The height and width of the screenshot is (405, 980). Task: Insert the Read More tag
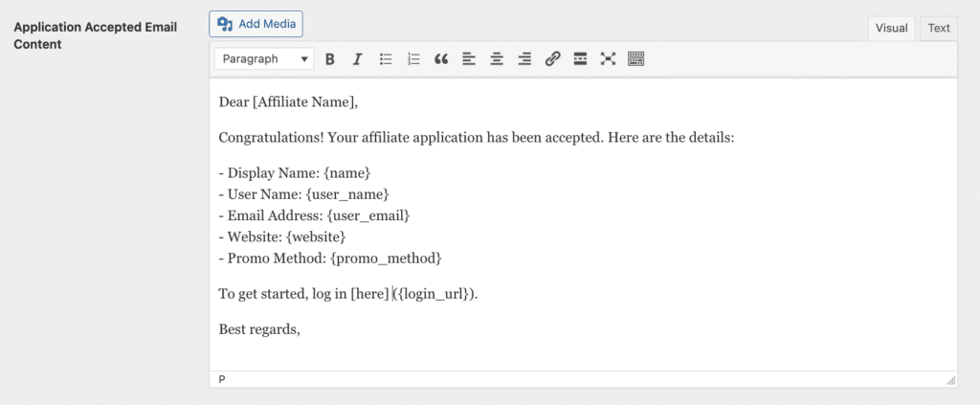(x=580, y=59)
